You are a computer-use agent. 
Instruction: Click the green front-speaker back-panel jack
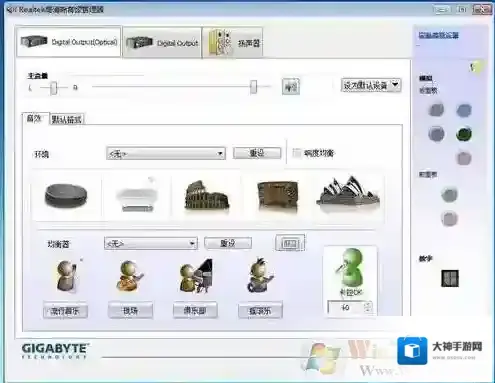[464, 134]
